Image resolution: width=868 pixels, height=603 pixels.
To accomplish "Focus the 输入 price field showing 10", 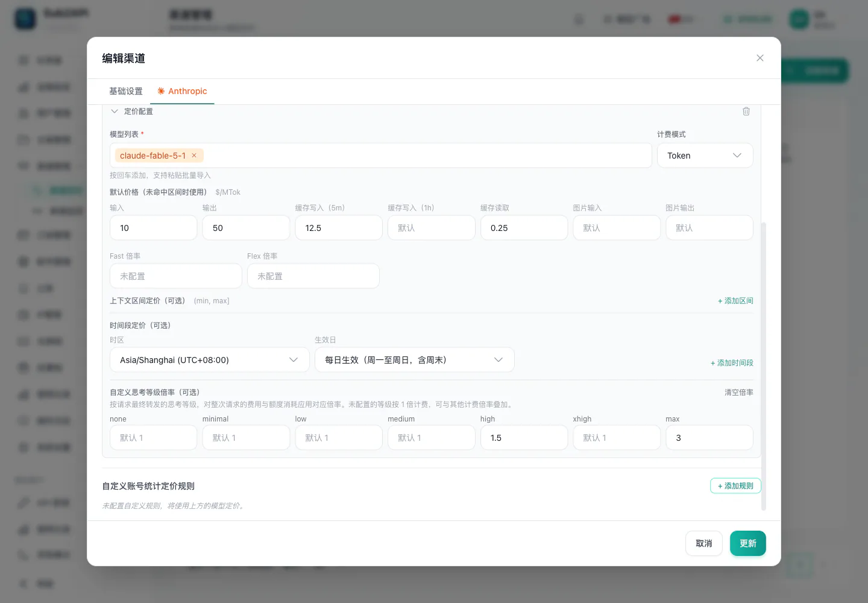I will [x=154, y=228].
